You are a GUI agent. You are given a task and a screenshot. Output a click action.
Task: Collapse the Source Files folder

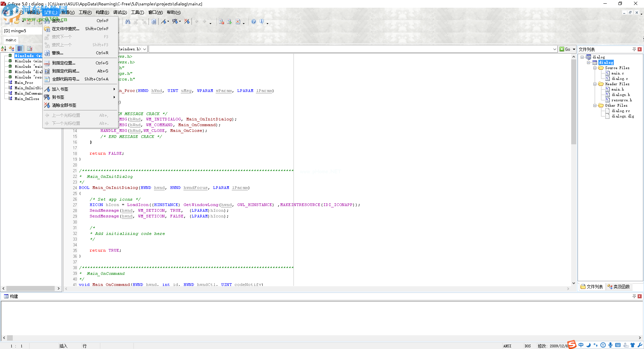click(595, 68)
